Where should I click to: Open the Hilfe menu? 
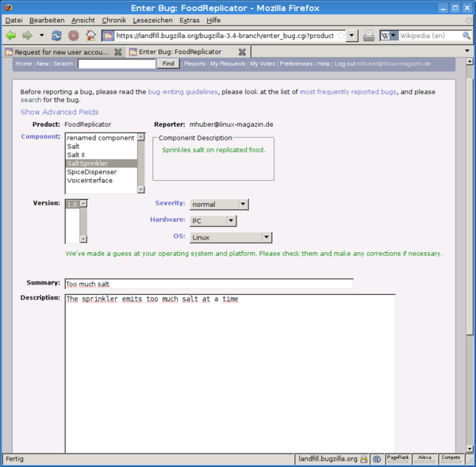(213, 21)
